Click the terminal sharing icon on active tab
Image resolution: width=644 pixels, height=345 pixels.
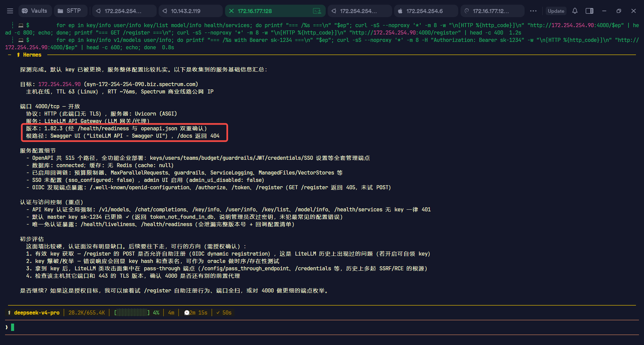(317, 11)
